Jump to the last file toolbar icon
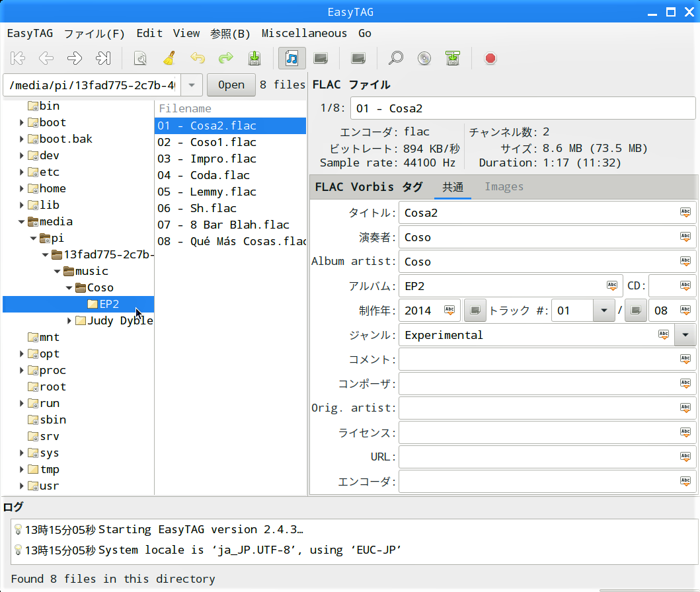The image size is (700, 592). 103,58
